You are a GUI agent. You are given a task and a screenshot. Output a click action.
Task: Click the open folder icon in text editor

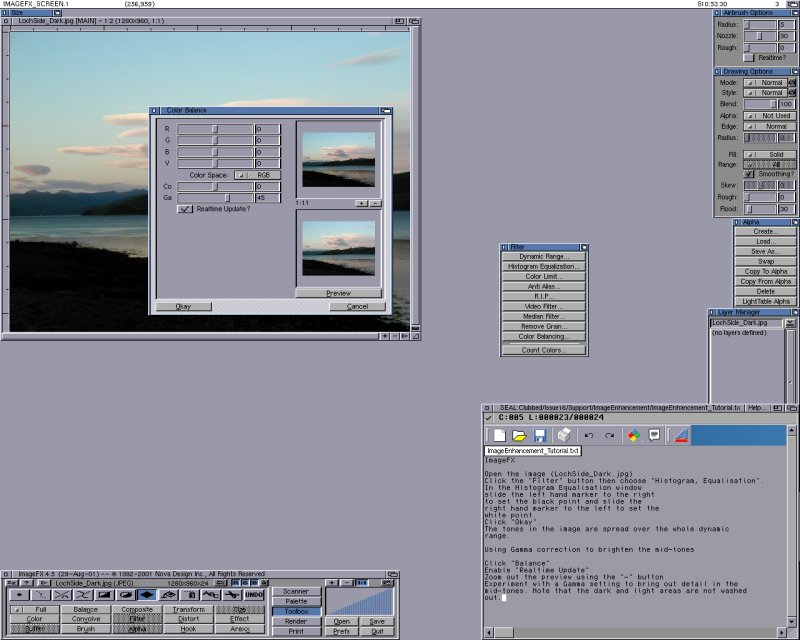click(x=519, y=435)
